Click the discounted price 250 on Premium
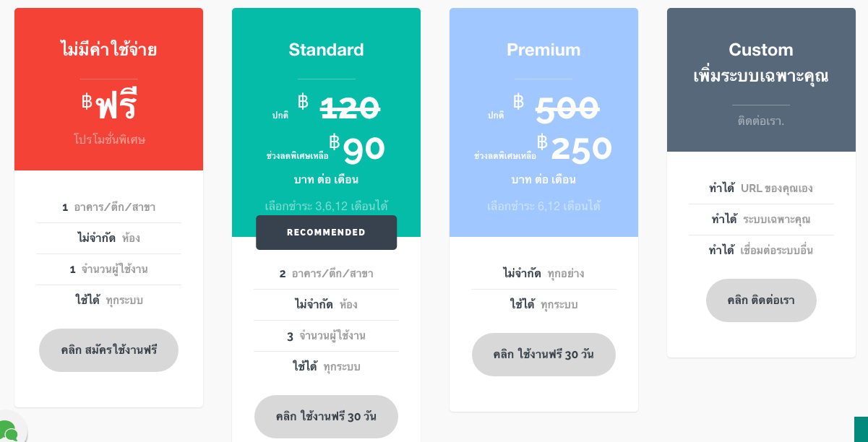 [x=581, y=149]
